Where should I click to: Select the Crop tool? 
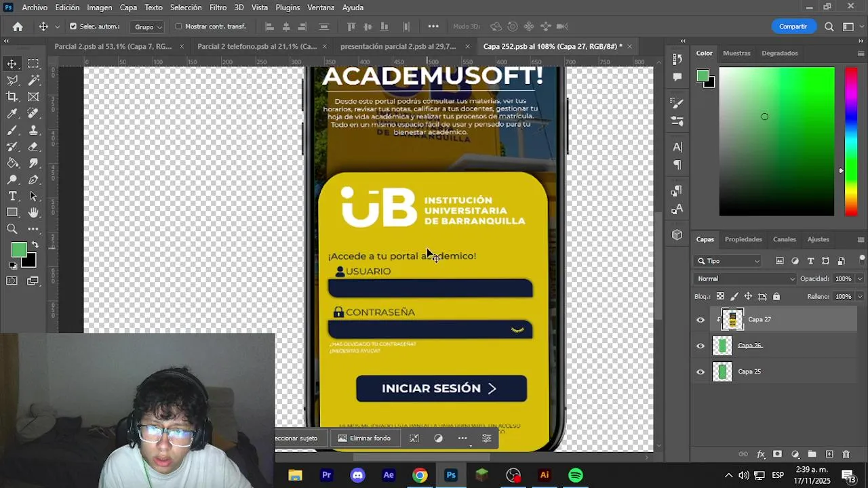[x=12, y=97]
